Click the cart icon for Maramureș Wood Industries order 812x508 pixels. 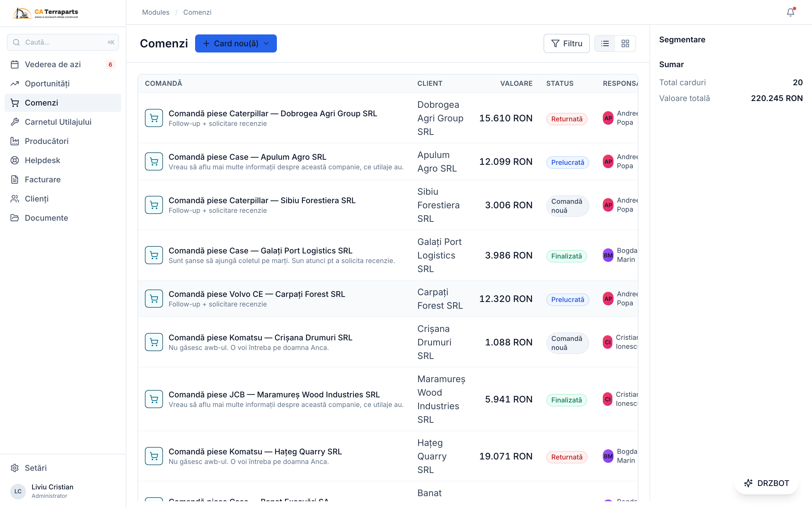coord(154,399)
